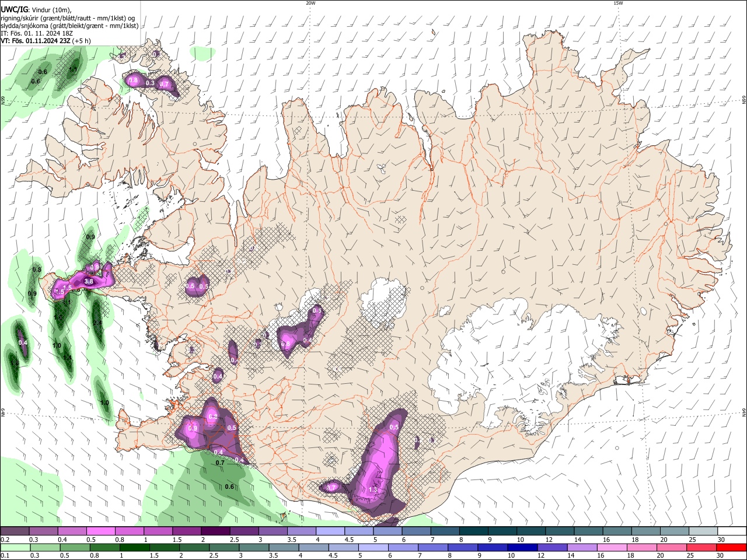Click the grey-blue 4–4.5 rain legend swatch
The height and width of the screenshot is (560, 747).
coord(313,548)
